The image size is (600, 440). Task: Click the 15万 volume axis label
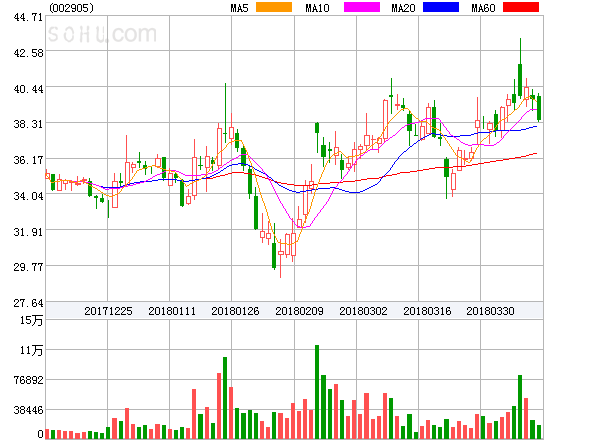point(31,320)
